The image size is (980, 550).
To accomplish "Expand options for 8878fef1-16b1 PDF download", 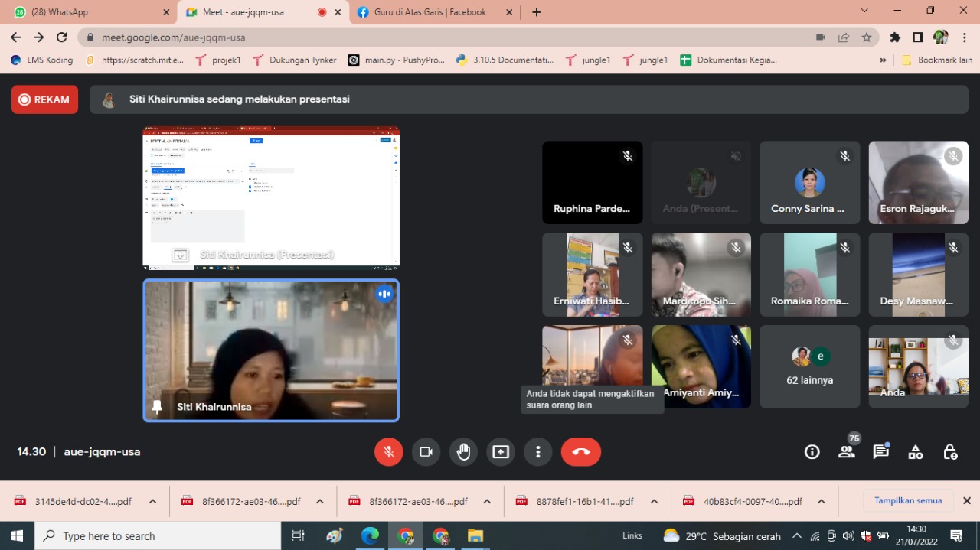I will point(655,502).
